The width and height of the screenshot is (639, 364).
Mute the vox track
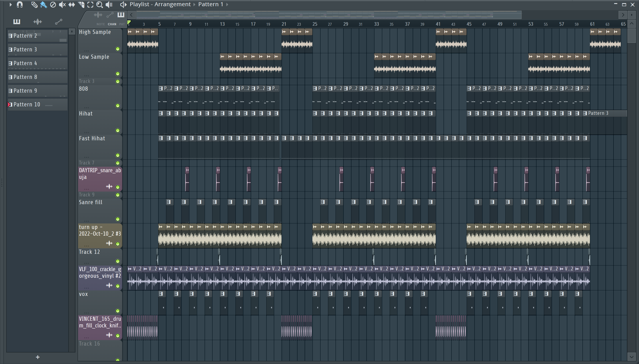tap(118, 311)
